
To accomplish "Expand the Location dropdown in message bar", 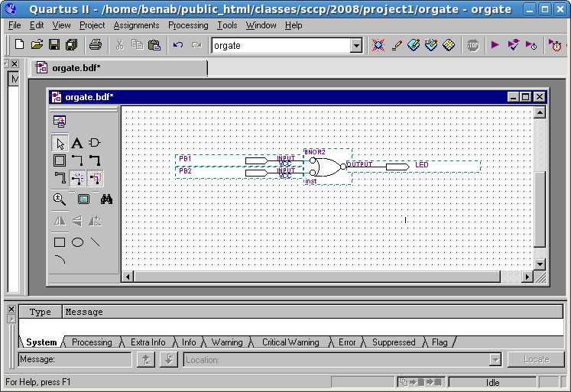I will click(x=495, y=360).
